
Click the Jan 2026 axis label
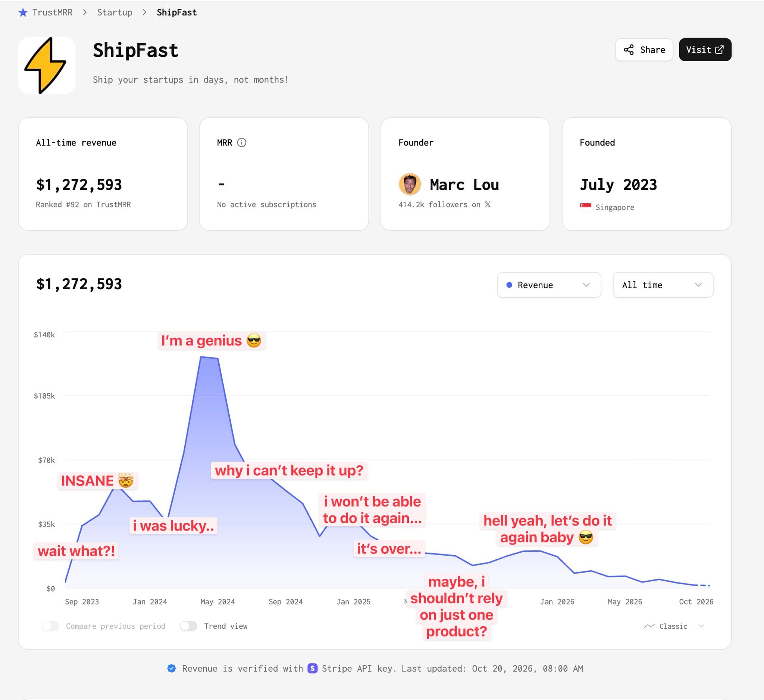click(x=557, y=602)
